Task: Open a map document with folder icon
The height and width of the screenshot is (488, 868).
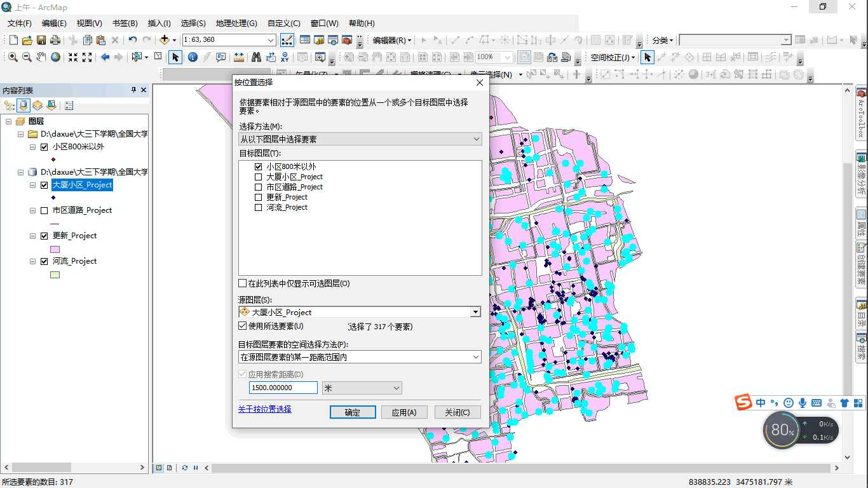Action: [27, 40]
